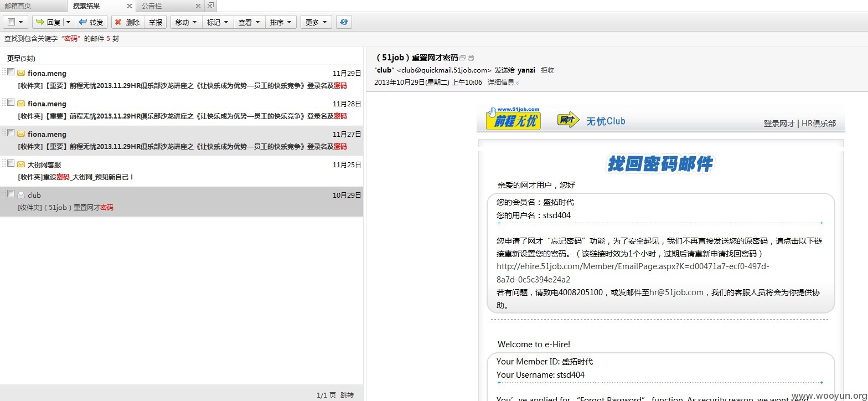Viewport: 868px width, 401px height.
Task: Click the 登录网才 link
Action: click(779, 124)
